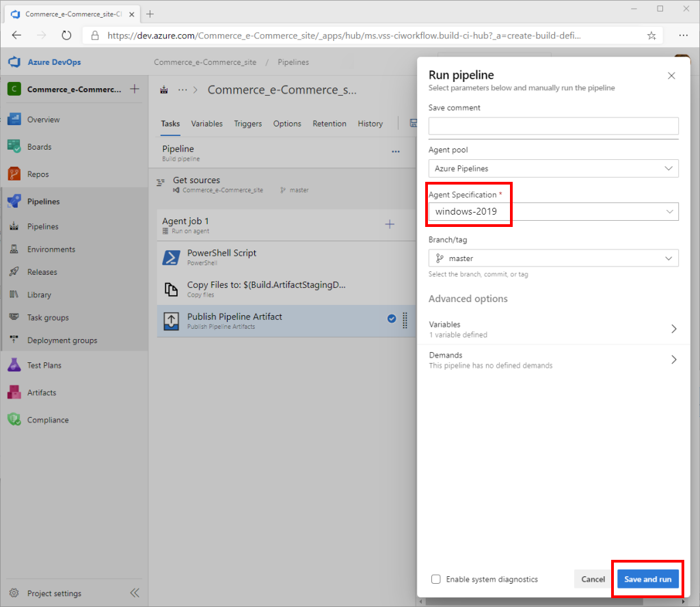Open Repos in the left navigation
Image resolution: width=700 pixels, height=607 pixels.
[x=38, y=174]
